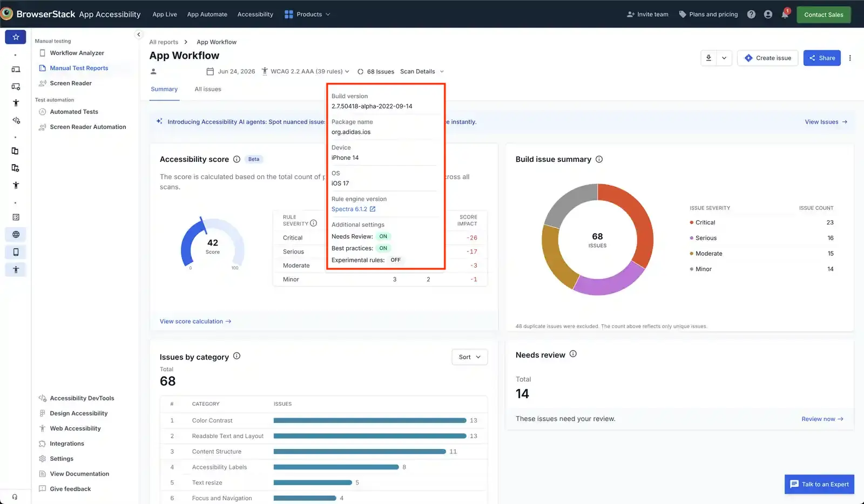This screenshot has height=504, width=864.
Task: Click the Contact Sales button
Action: point(823,15)
